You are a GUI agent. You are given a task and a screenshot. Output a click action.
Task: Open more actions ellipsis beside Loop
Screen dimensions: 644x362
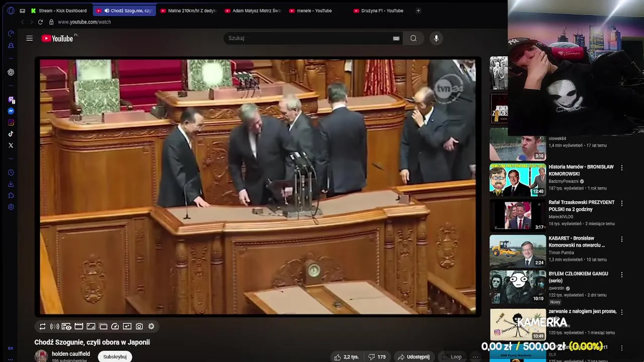pyautogui.click(x=475, y=357)
